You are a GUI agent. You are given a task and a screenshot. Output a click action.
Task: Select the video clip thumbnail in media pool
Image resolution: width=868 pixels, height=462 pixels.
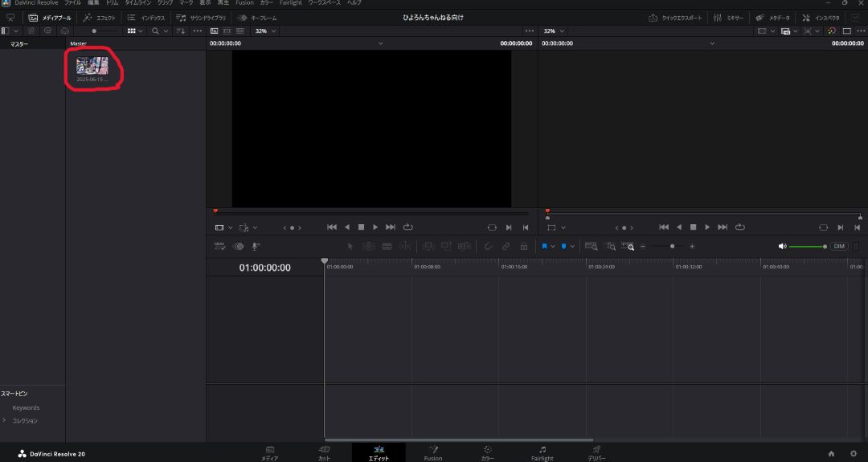pos(92,66)
